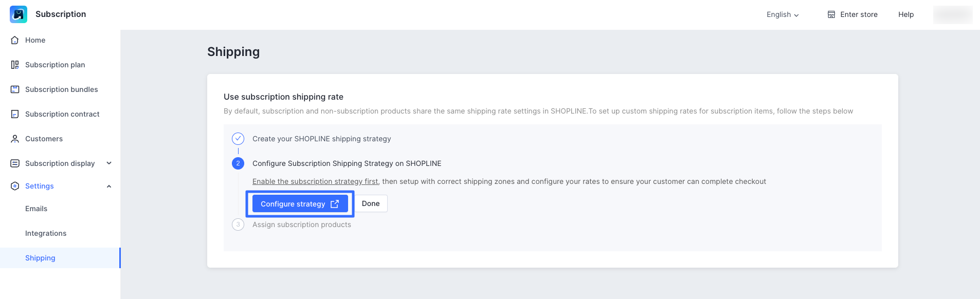
Task: Collapse the Settings submenu chevron
Action: click(x=109, y=186)
